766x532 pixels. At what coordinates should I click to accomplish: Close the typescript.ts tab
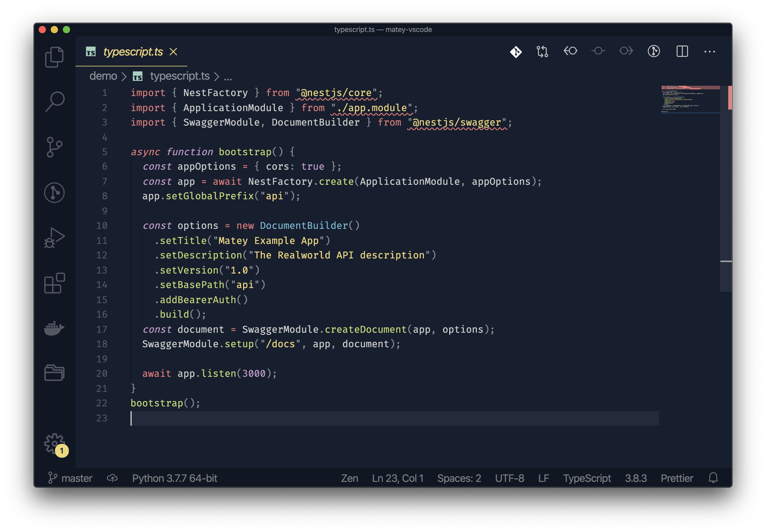coord(173,52)
